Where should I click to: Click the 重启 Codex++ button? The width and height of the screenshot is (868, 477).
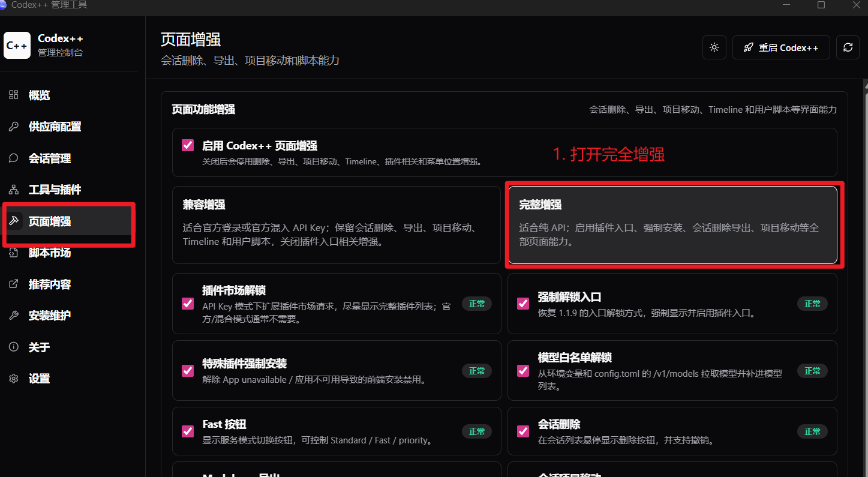pos(781,47)
